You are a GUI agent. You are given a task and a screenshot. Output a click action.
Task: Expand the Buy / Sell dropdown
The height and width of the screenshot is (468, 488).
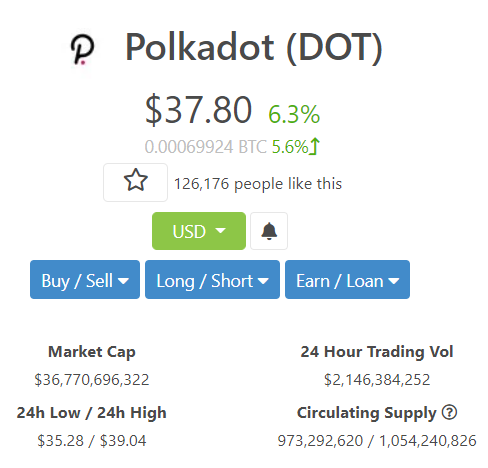click(x=85, y=280)
